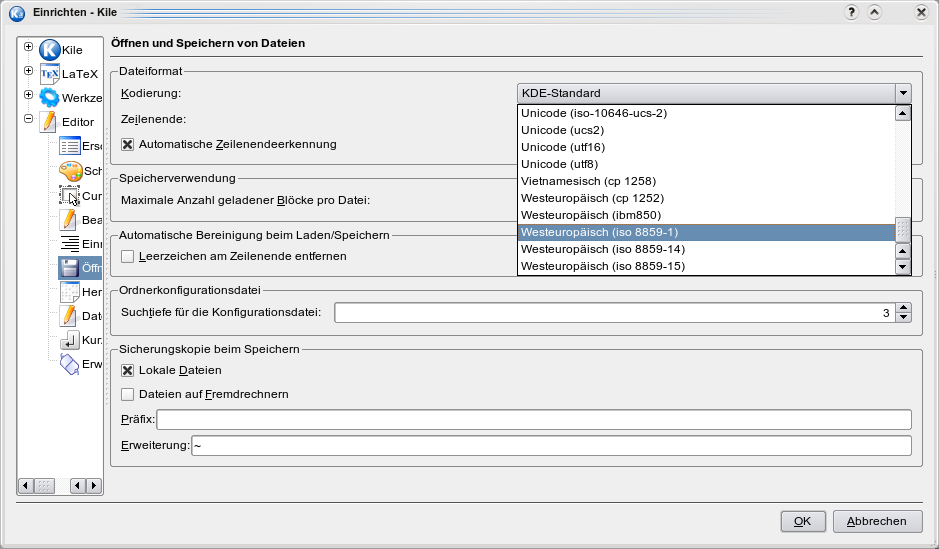Viewport: 939px width, 549px height.
Task: Click the Kile application icon in the title bar
Action: [x=17, y=13]
